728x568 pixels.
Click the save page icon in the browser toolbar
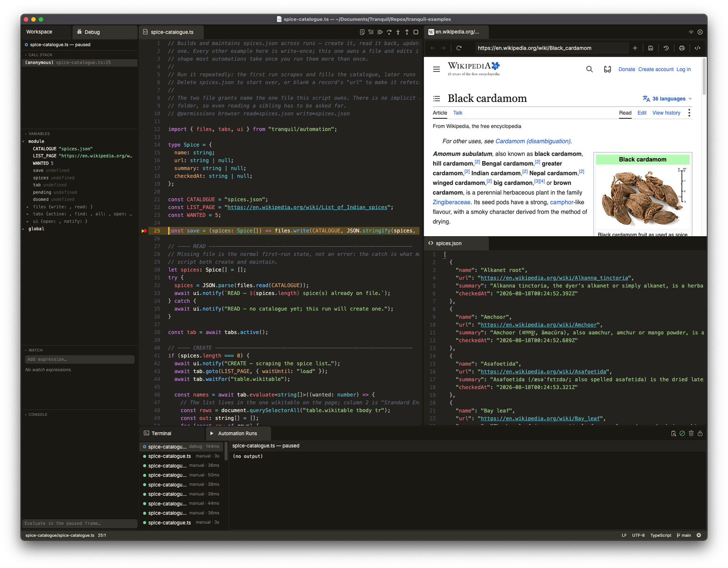tap(651, 48)
